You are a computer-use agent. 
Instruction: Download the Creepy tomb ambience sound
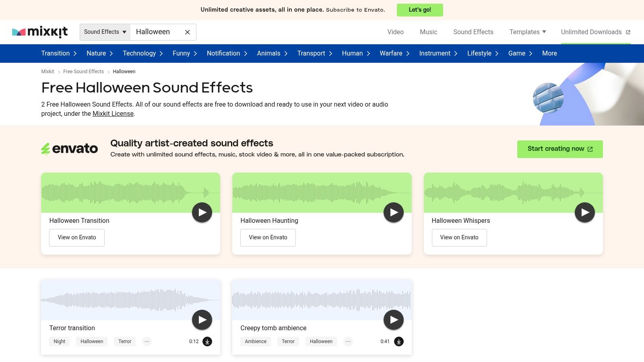click(398, 341)
